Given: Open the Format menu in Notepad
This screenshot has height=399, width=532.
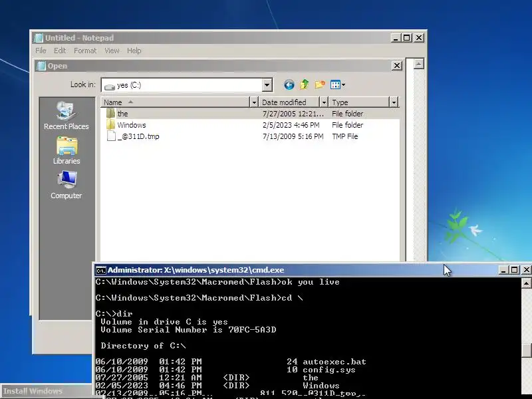Looking at the screenshot, I should tap(85, 51).
